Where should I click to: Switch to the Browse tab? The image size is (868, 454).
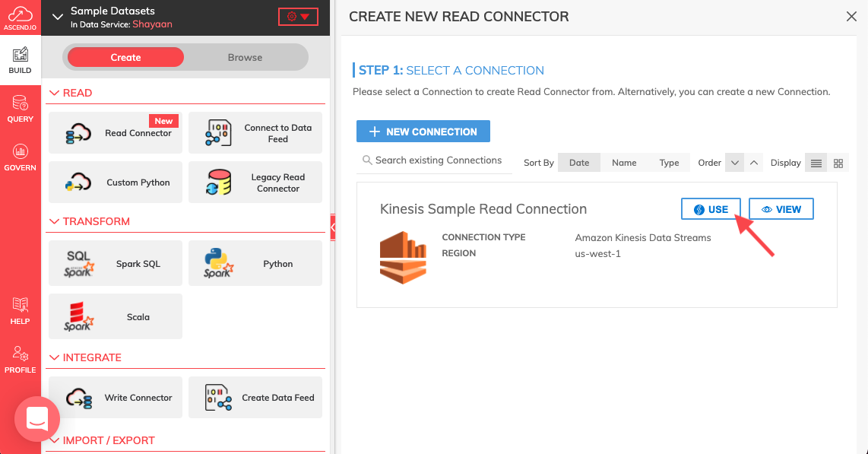click(246, 57)
